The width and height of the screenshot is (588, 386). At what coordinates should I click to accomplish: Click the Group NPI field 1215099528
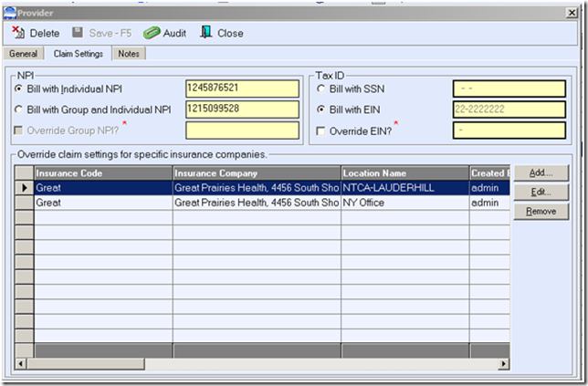242,110
